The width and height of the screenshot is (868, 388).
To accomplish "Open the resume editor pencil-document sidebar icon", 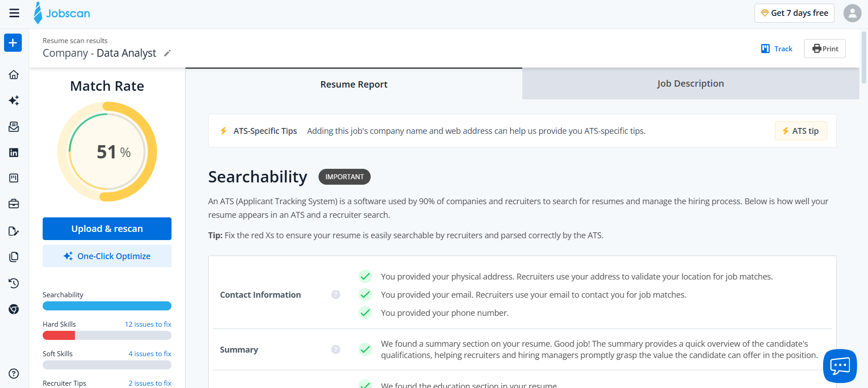I will [x=14, y=231].
